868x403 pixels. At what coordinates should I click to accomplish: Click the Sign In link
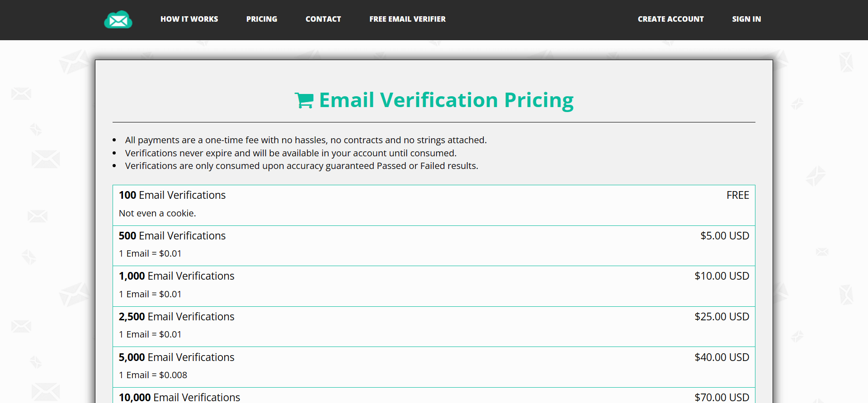(x=746, y=19)
